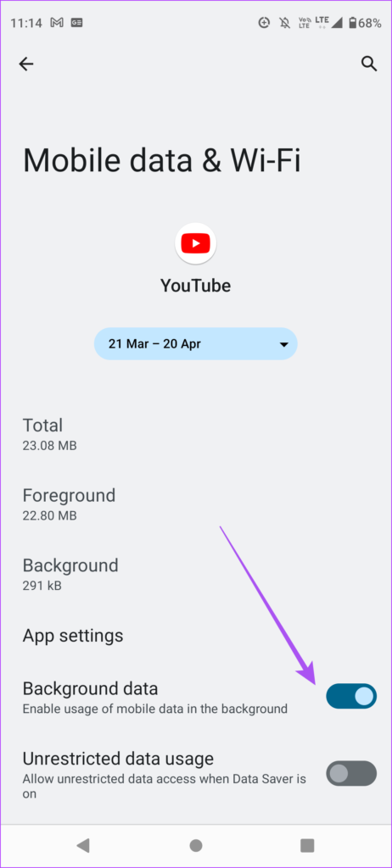
Task: Turn off the Background data switch
Action: tap(351, 696)
